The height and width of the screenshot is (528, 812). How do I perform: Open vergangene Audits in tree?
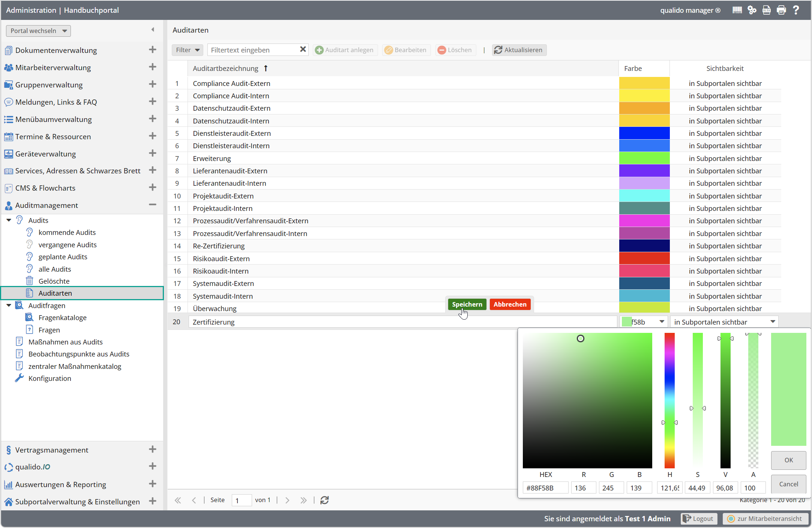[x=68, y=245]
